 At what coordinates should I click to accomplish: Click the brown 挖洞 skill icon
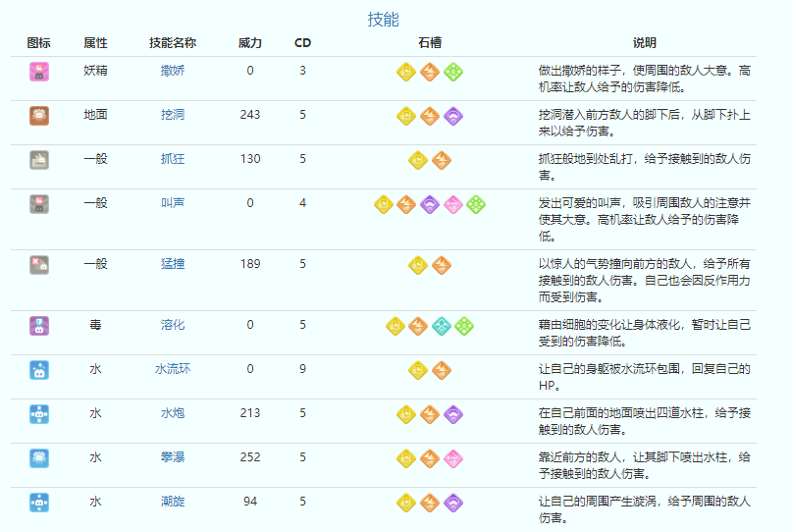click(39, 115)
